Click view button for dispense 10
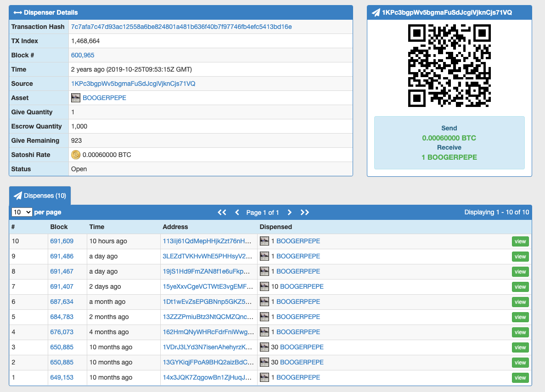 tap(520, 241)
